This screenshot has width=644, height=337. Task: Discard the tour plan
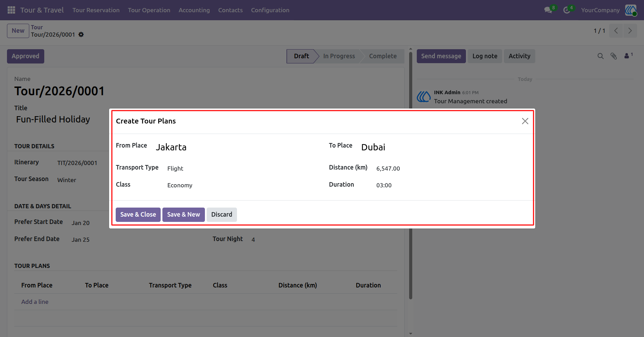(x=222, y=215)
